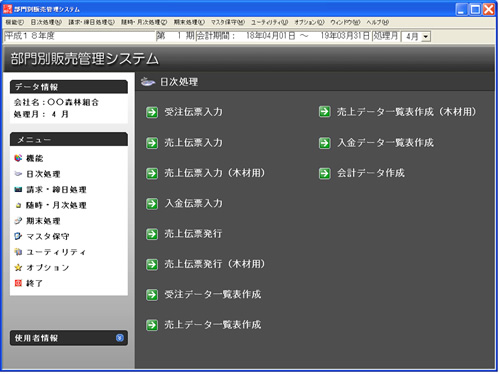Open the 期末処理 menu in menu bar
The image size is (500, 374).
point(189,22)
